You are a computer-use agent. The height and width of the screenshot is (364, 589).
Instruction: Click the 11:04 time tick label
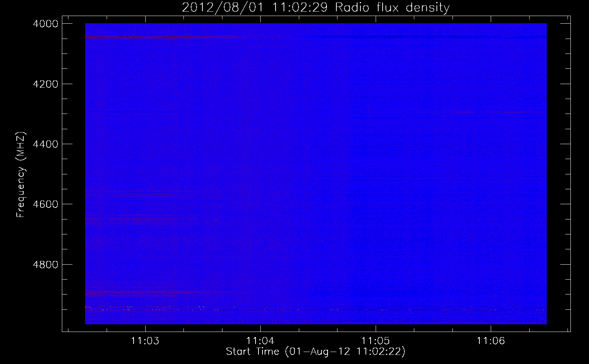coord(260,341)
